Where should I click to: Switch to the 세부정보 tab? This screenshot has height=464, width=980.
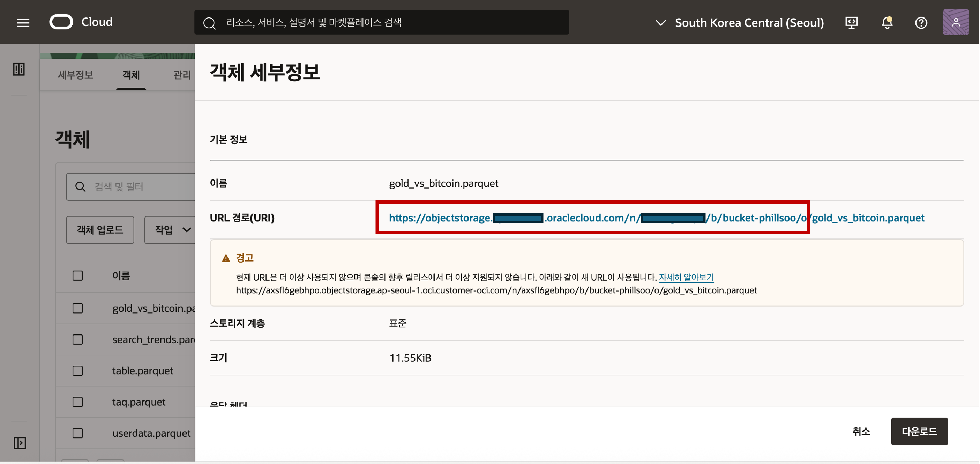(x=75, y=75)
